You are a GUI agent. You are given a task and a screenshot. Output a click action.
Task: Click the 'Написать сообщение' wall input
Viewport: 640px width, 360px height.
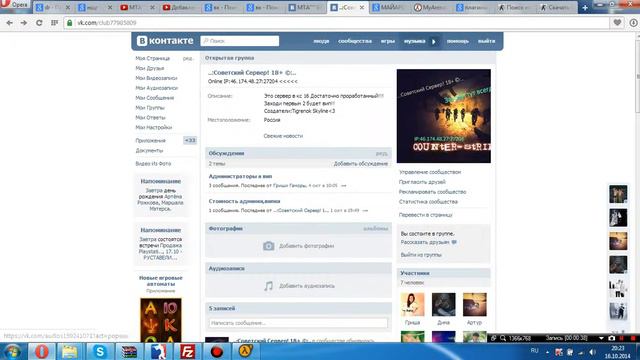298,323
